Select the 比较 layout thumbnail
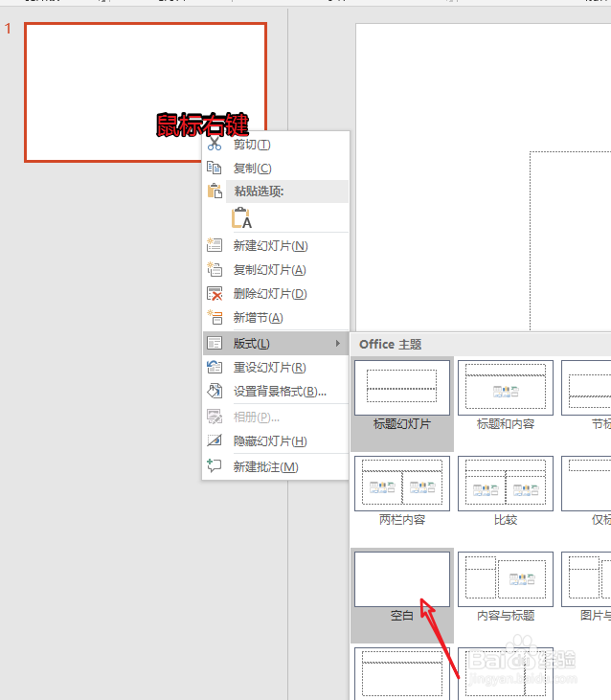 click(506, 484)
